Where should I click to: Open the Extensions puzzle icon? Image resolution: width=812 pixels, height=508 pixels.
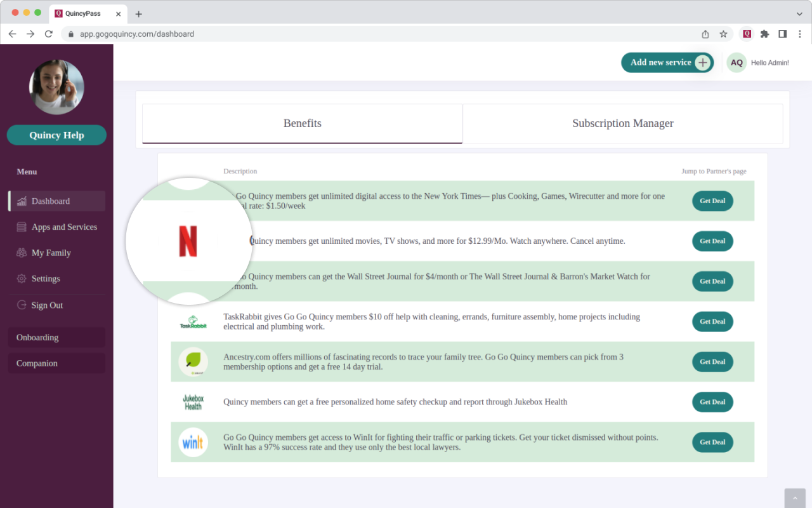764,34
